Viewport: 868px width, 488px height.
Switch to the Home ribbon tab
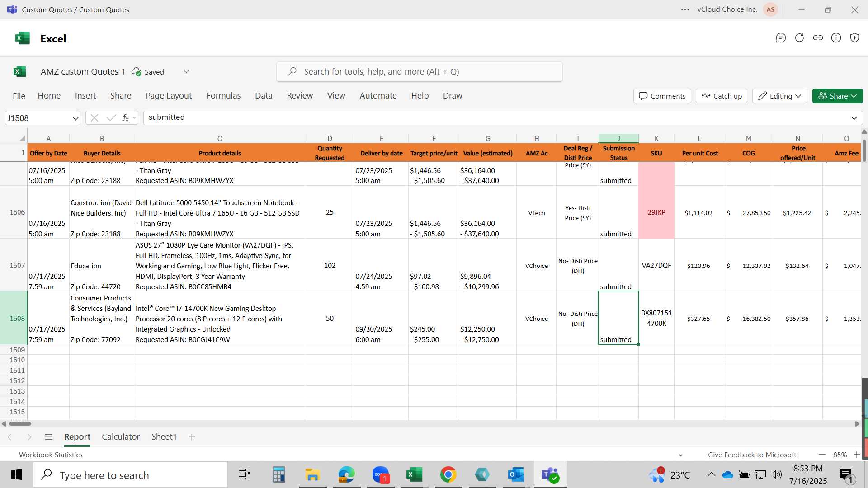[x=49, y=96]
